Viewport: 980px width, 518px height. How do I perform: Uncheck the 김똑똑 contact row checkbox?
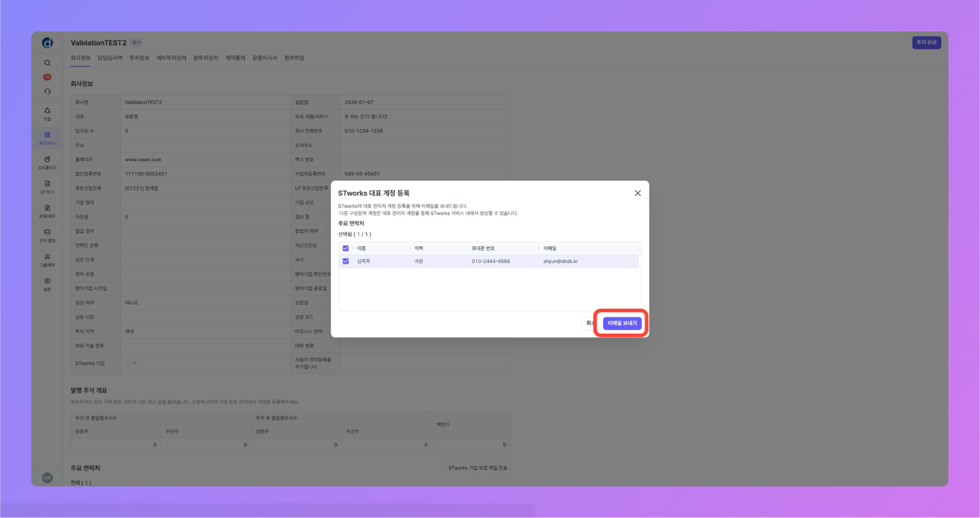click(x=346, y=261)
